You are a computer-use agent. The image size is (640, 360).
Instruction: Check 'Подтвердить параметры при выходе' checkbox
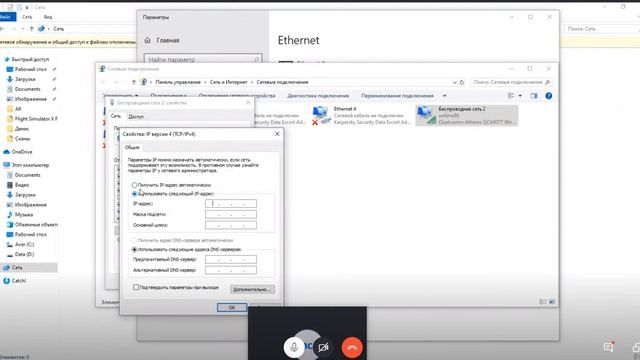tap(136, 287)
